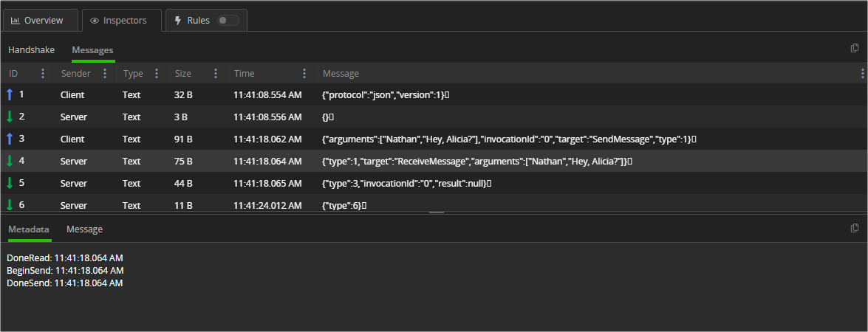Click the 32 B size cell

pyautogui.click(x=183, y=95)
